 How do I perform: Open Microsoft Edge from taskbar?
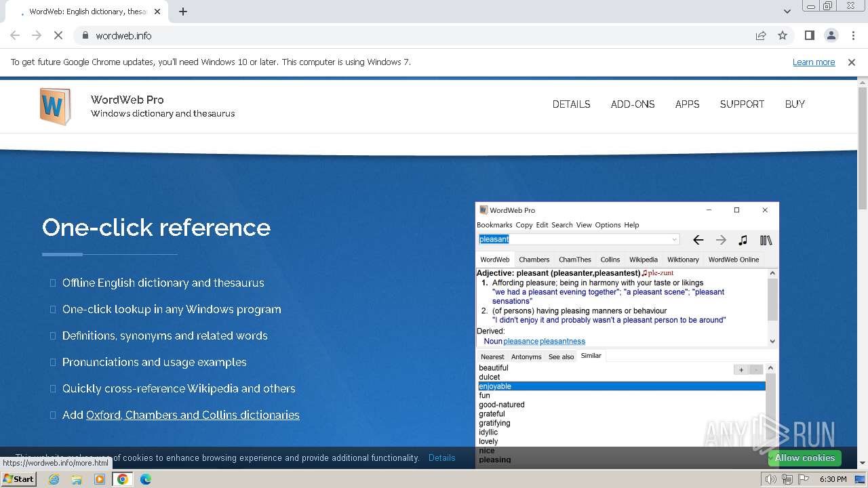click(146, 479)
